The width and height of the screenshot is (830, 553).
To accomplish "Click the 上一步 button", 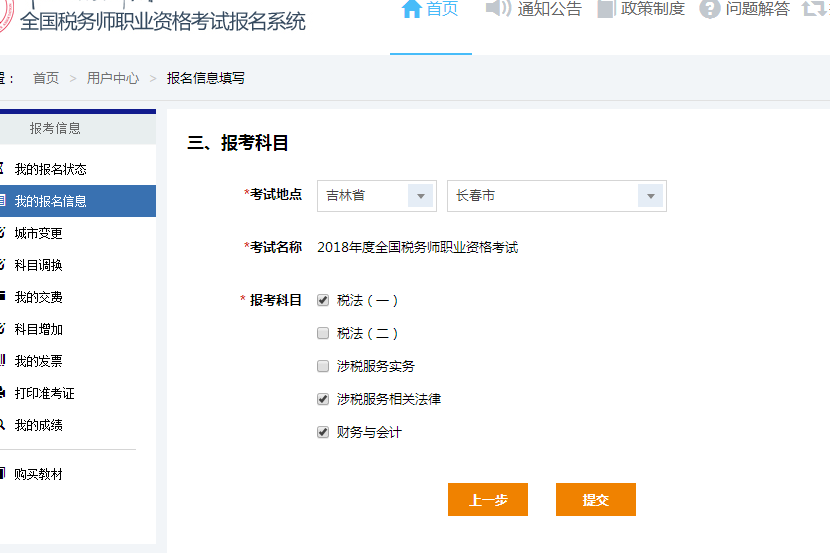I will point(488,500).
